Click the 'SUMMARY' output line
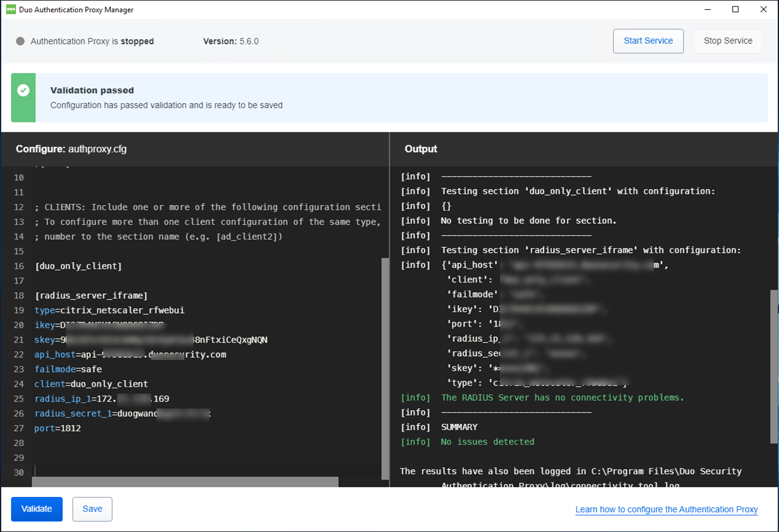Screen dimensions: 779x532 click(x=459, y=427)
